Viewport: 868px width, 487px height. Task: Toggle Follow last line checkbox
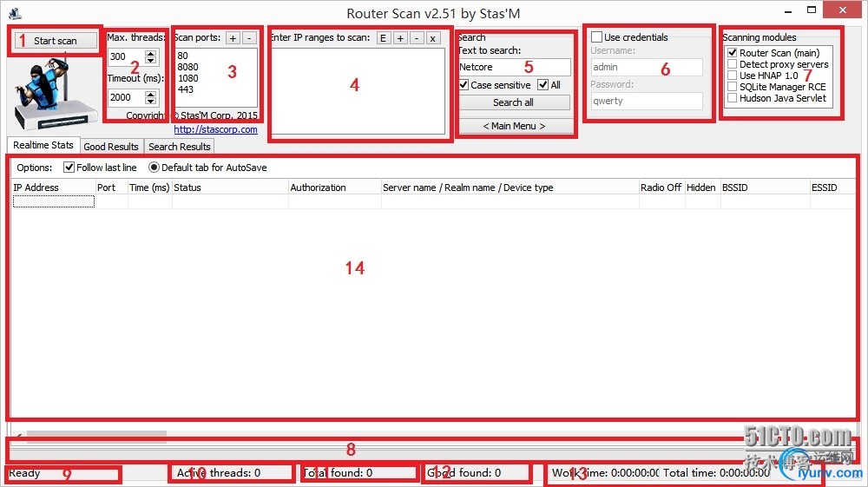pos(69,168)
